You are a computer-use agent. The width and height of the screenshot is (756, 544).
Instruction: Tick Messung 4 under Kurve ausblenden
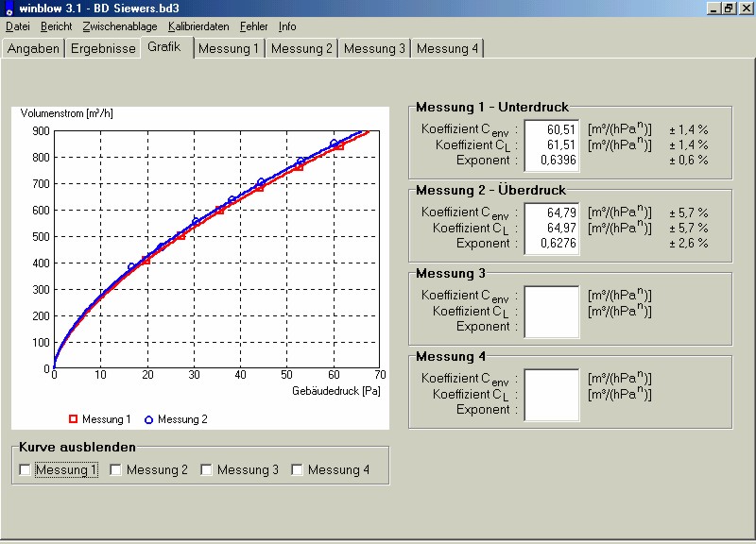(x=297, y=469)
